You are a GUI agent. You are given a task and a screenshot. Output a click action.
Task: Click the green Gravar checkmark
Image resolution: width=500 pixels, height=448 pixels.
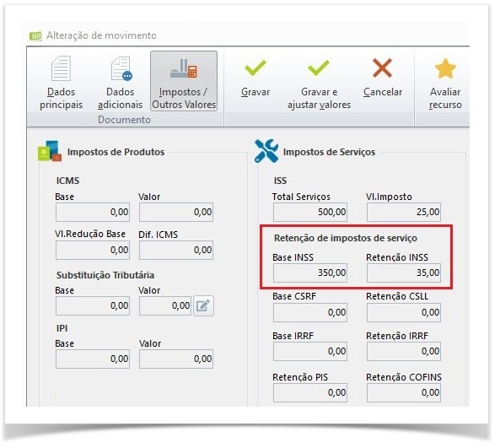coord(255,67)
